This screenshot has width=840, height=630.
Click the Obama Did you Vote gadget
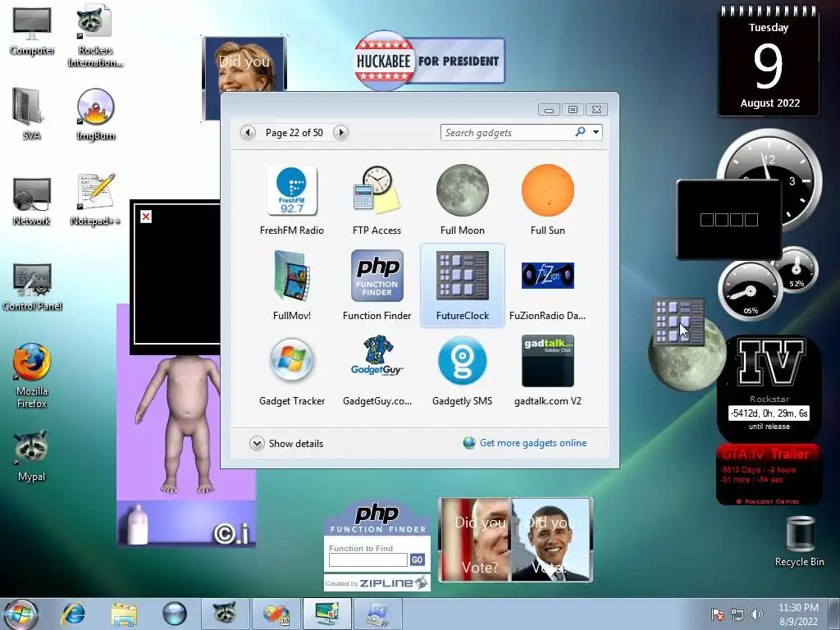pyautogui.click(x=552, y=540)
